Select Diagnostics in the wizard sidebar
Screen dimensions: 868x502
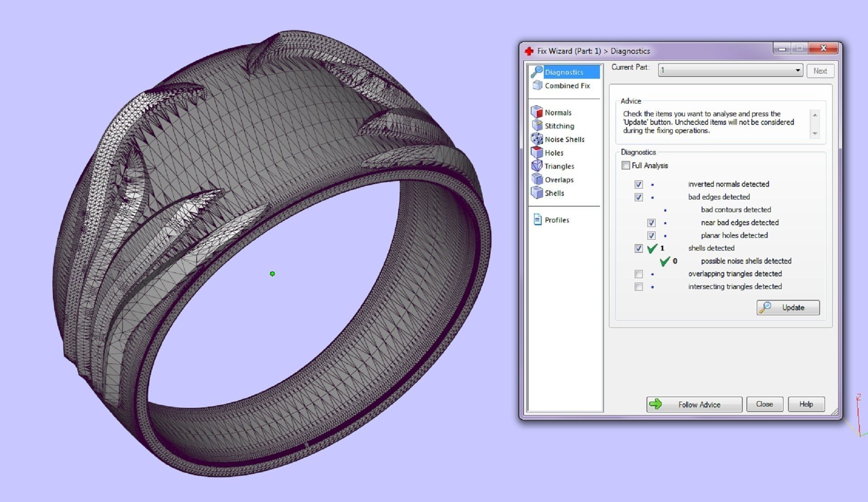point(564,72)
